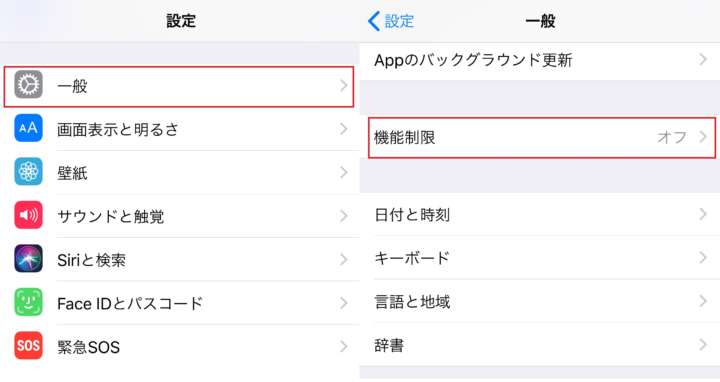This screenshot has width=720, height=382.
Task: Select the 壁紙 label text
Action: pos(72,173)
